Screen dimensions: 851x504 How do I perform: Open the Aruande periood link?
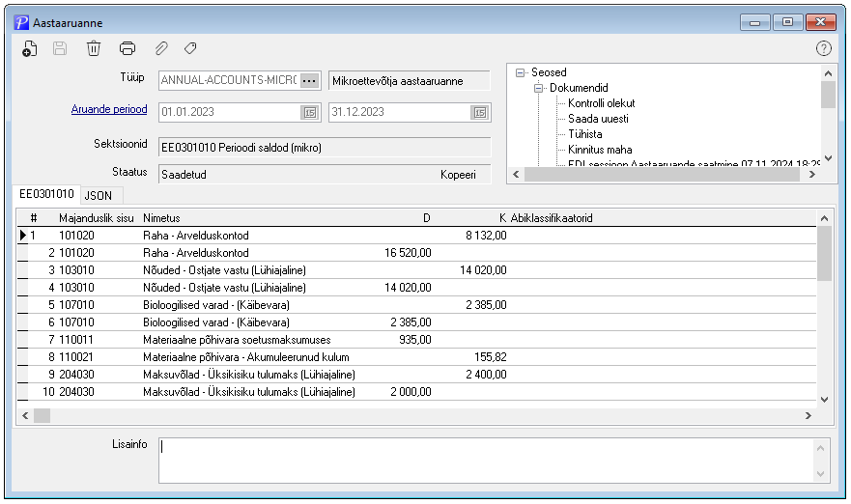click(109, 109)
